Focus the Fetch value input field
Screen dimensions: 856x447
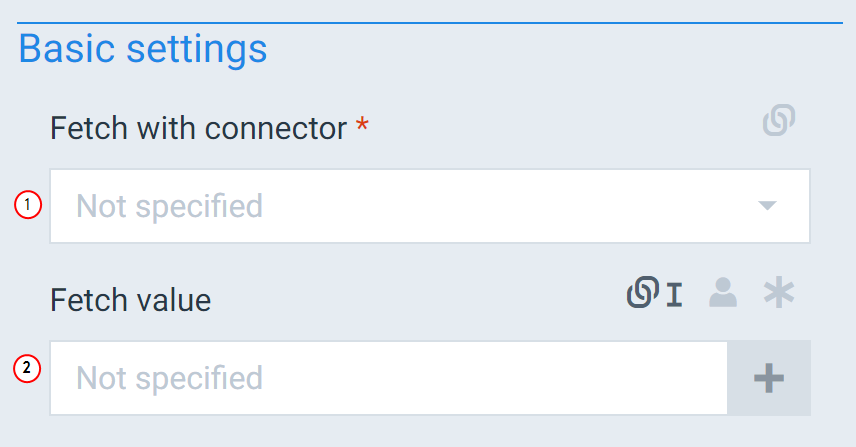pos(389,378)
